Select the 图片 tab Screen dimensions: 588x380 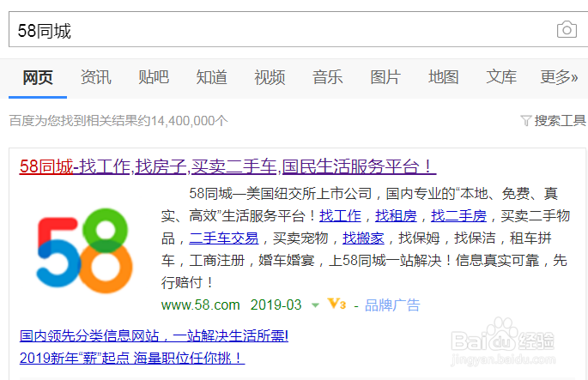tap(385, 77)
